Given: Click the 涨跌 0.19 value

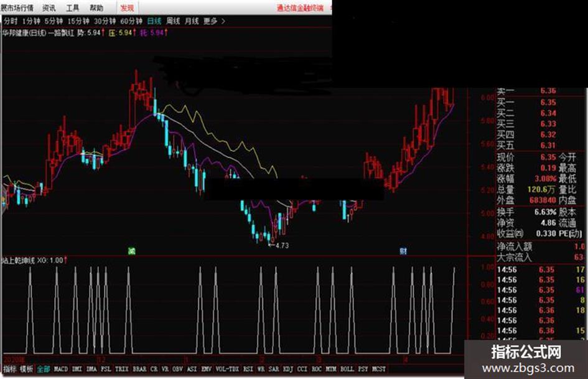Looking at the screenshot, I should [548, 168].
